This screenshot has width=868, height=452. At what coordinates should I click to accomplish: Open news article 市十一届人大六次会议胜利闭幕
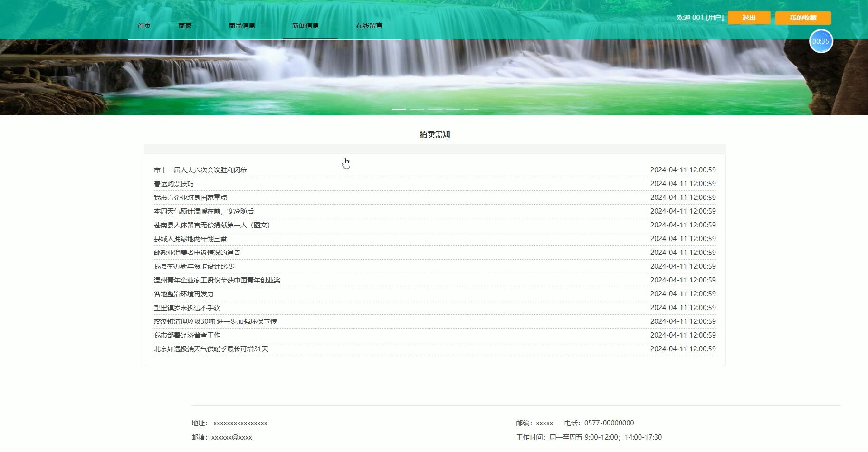(x=200, y=169)
